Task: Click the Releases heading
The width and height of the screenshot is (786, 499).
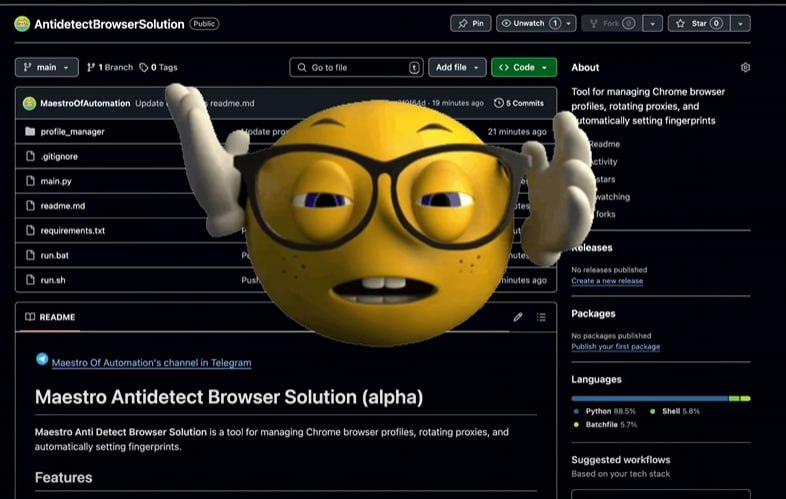Action: (x=592, y=248)
